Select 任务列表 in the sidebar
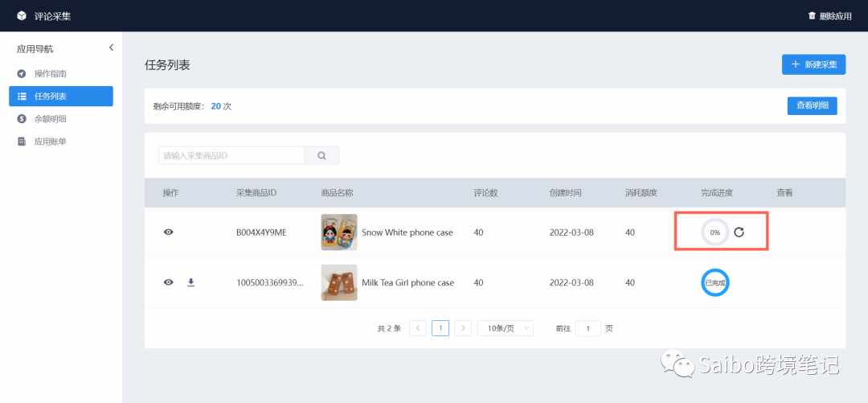The height and width of the screenshot is (403, 868). pos(61,96)
